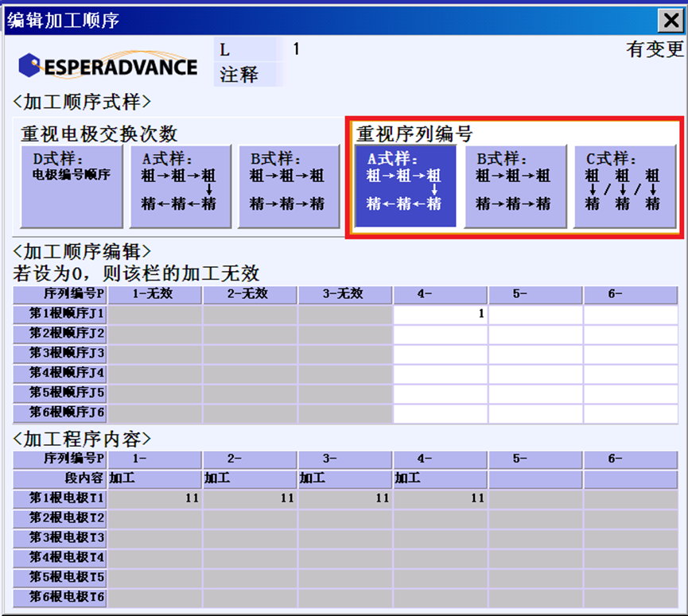Click the 第6根顺序J6 row header

point(60,413)
